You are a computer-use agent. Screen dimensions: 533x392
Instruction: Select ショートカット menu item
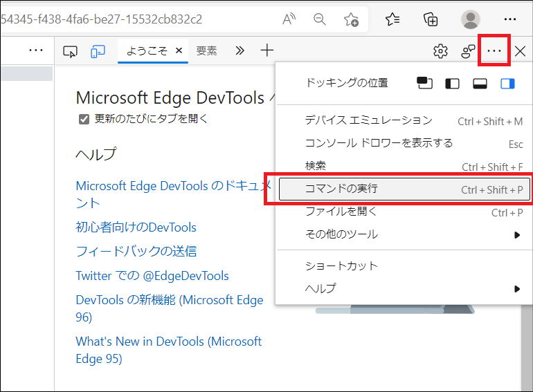[404, 265]
